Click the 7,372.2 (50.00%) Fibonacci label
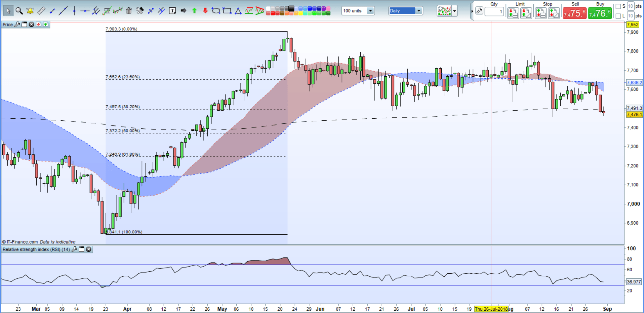The height and width of the screenshot is (313, 644). pyautogui.click(x=122, y=131)
